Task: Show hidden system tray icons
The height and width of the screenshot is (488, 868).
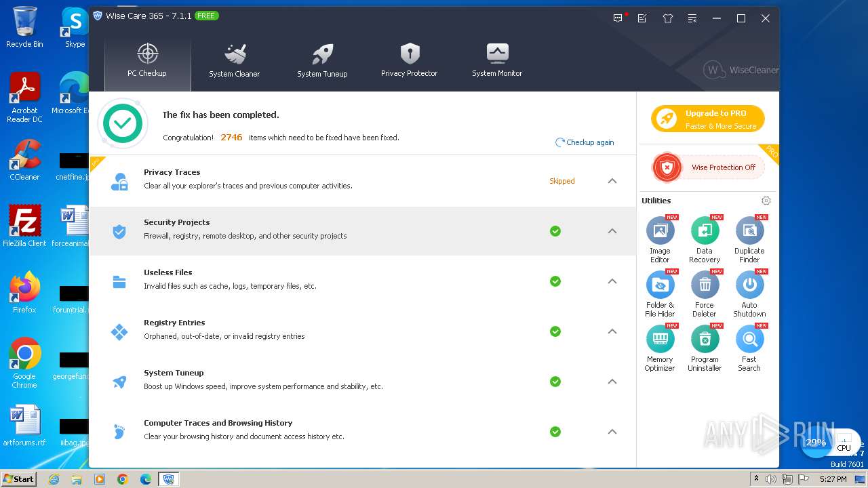Action: tap(756, 479)
